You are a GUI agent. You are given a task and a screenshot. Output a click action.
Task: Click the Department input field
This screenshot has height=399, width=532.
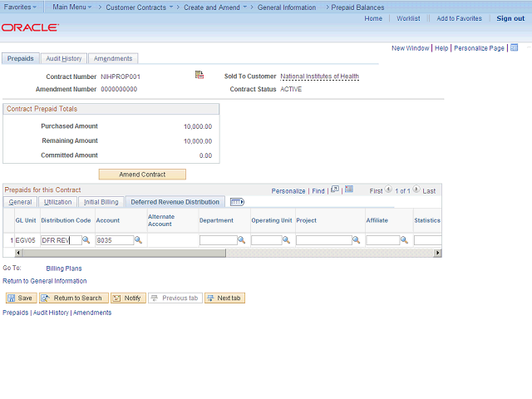(218, 240)
